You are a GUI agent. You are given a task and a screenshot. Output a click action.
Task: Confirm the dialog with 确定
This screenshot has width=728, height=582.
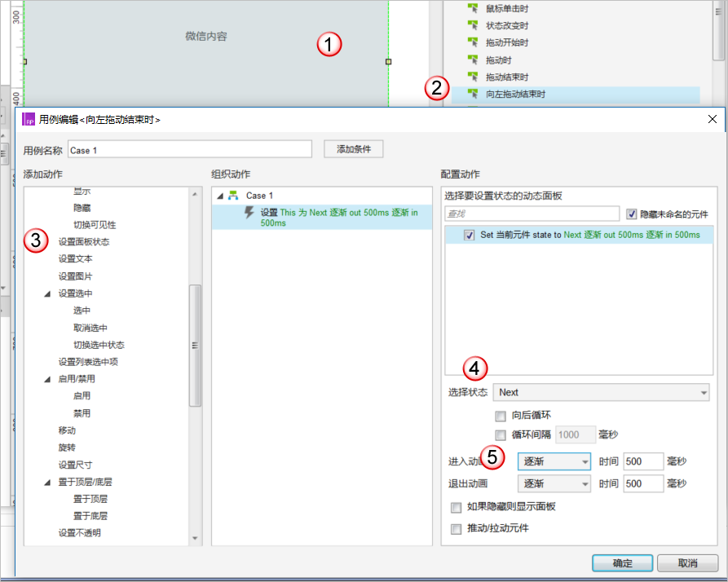coord(623,563)
